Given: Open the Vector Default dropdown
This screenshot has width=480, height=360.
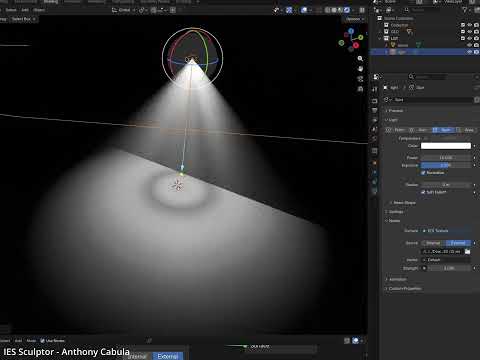Looking at the screenshot, I should pyautogui.click(x=446, y=260).
